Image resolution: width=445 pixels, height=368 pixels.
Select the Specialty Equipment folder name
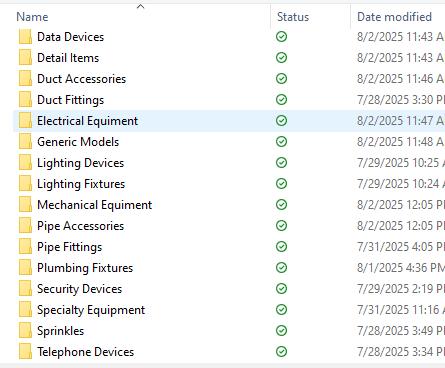click(91, 310)
